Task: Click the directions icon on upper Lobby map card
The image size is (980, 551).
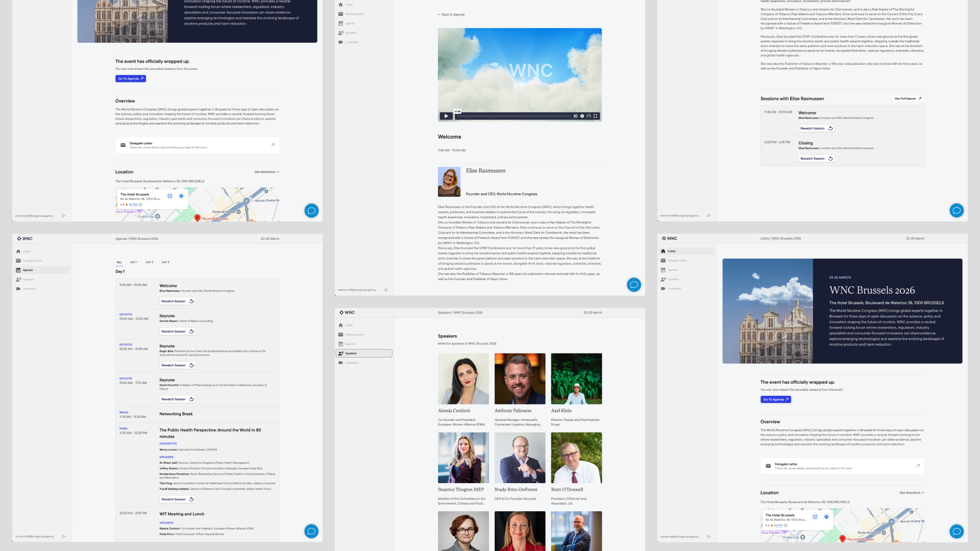Action: pyautogui.click(x=181, y=196)
